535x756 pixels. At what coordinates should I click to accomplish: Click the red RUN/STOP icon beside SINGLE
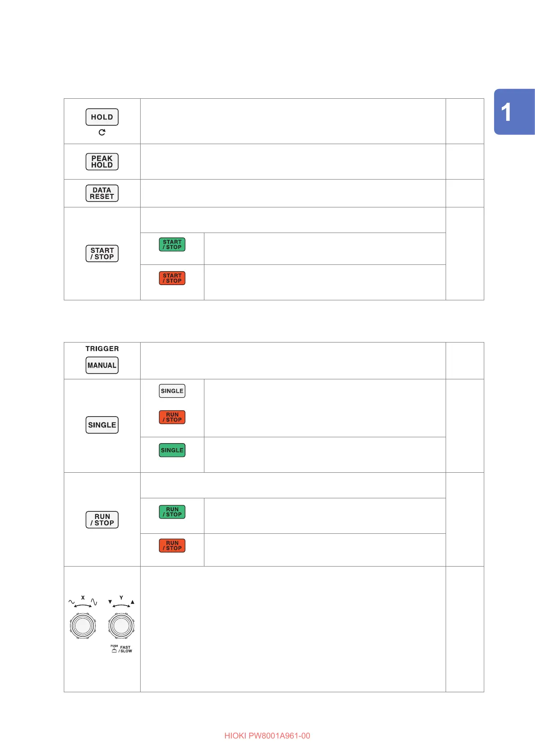click(x=172, y=418)
